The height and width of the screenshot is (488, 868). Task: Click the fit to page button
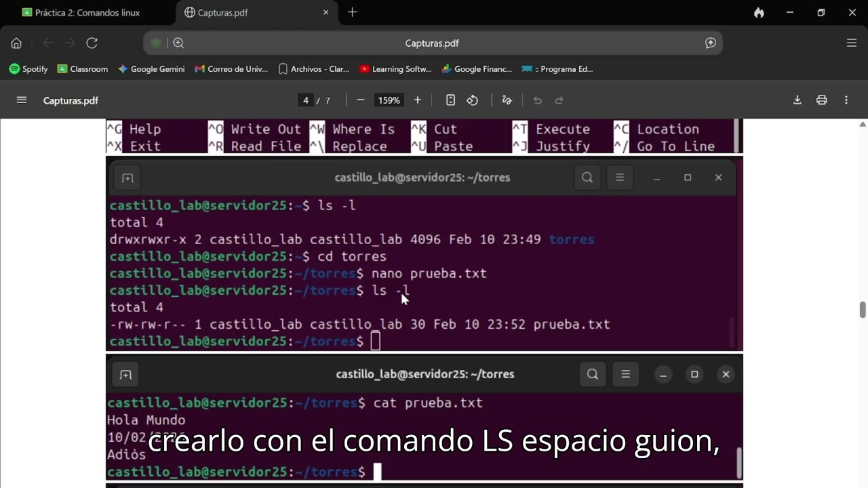tap(450, 100)
